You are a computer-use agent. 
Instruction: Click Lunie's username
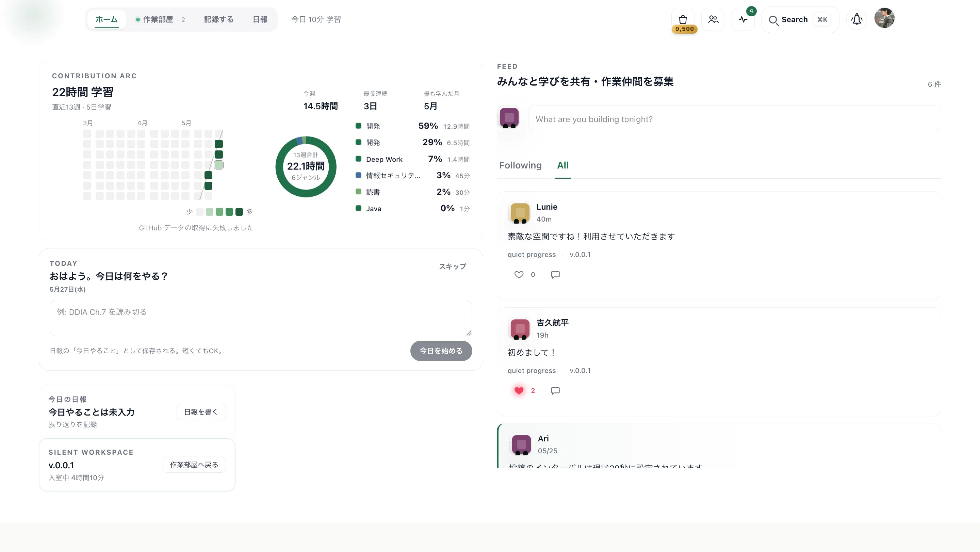[547, 207]
